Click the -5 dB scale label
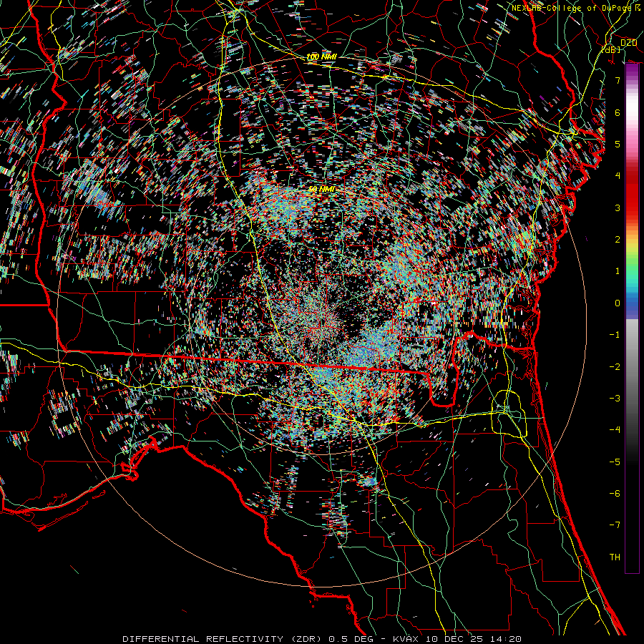Viewport: 644px width, 644px height. pyautogui.click(x=615, y=462)
